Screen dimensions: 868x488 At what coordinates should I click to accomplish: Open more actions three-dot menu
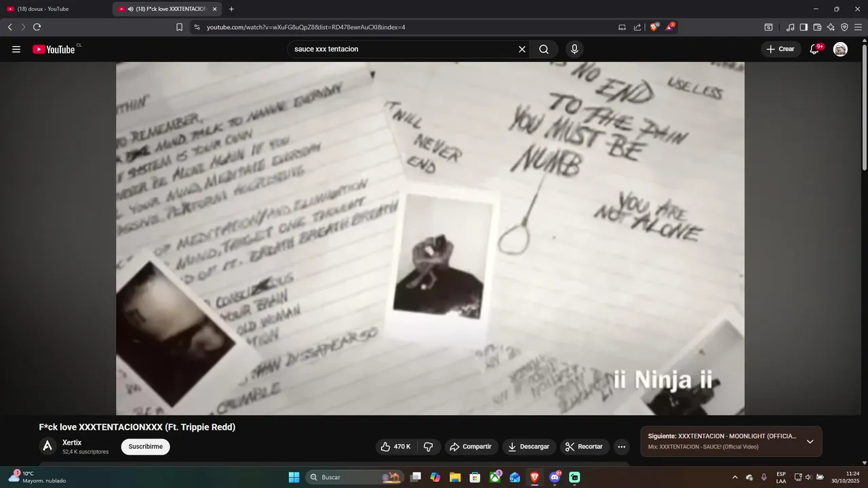pos(621,447)
